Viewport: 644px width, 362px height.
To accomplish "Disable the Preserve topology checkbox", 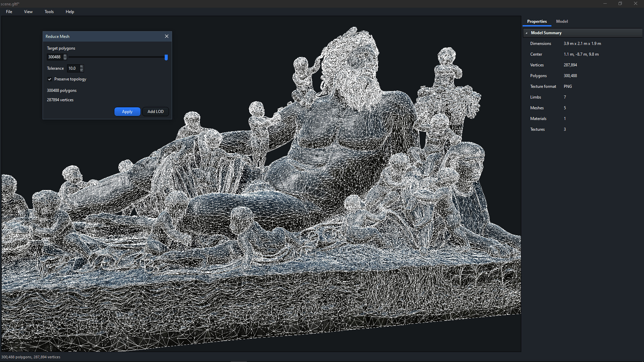I will tap(49, 79).
